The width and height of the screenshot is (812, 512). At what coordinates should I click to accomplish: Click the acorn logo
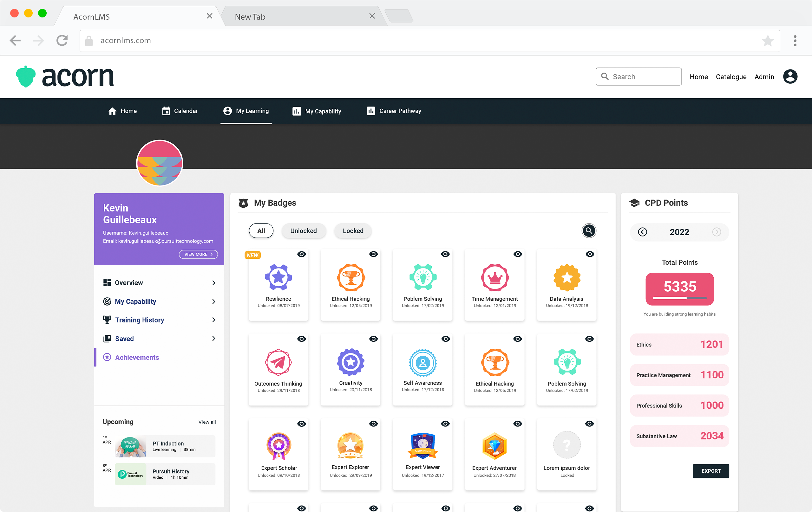point(65,76)
